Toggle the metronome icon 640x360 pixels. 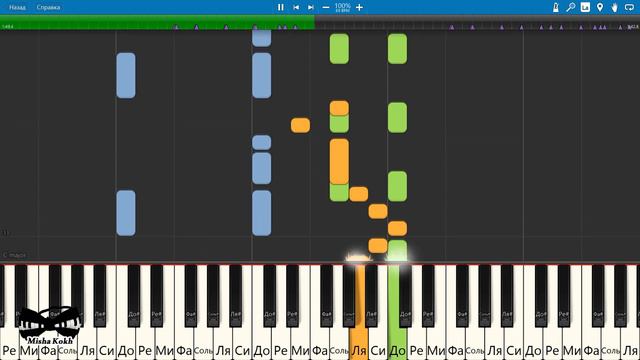(x=556, y=7)
